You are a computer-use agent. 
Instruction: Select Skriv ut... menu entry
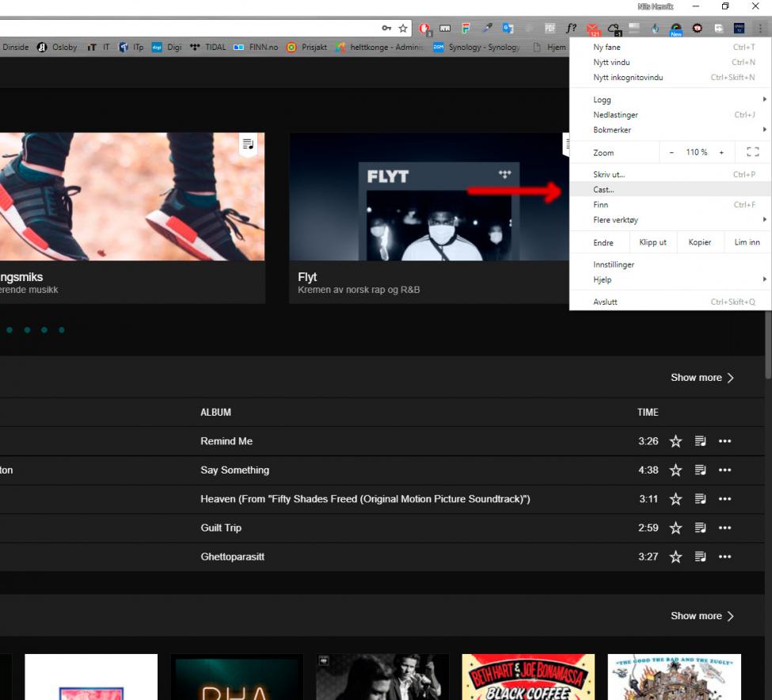click(x=670, y=174)
